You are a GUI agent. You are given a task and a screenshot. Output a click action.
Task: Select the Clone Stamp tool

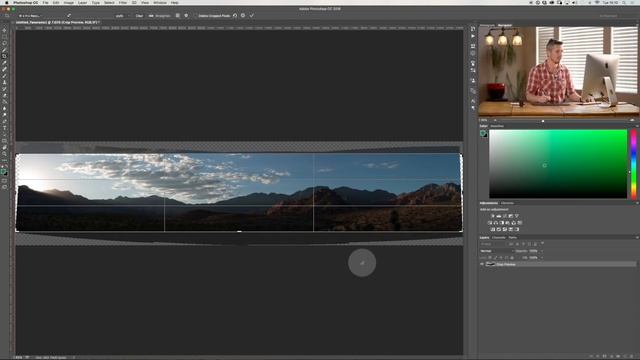(4, 82)
